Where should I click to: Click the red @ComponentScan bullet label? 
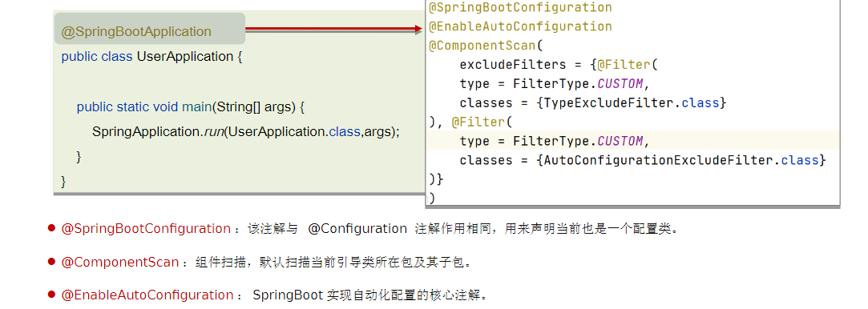tap(120, 263)
